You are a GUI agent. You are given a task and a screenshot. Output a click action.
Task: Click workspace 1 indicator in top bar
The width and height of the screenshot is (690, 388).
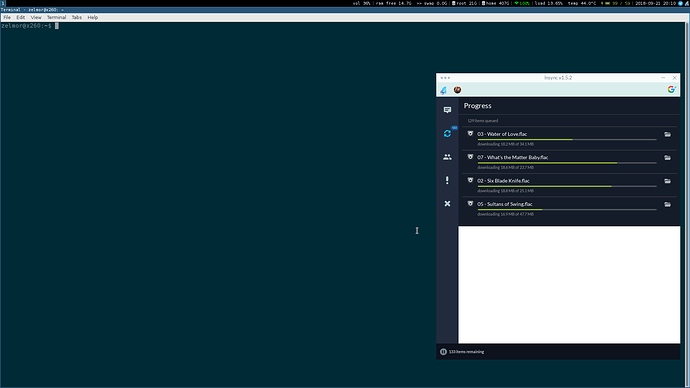3,3
